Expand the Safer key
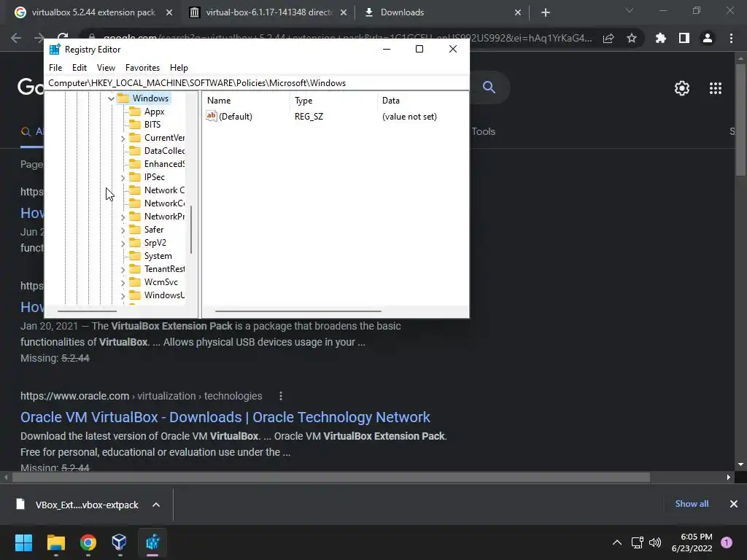747x560 pixels. [123, 230]
